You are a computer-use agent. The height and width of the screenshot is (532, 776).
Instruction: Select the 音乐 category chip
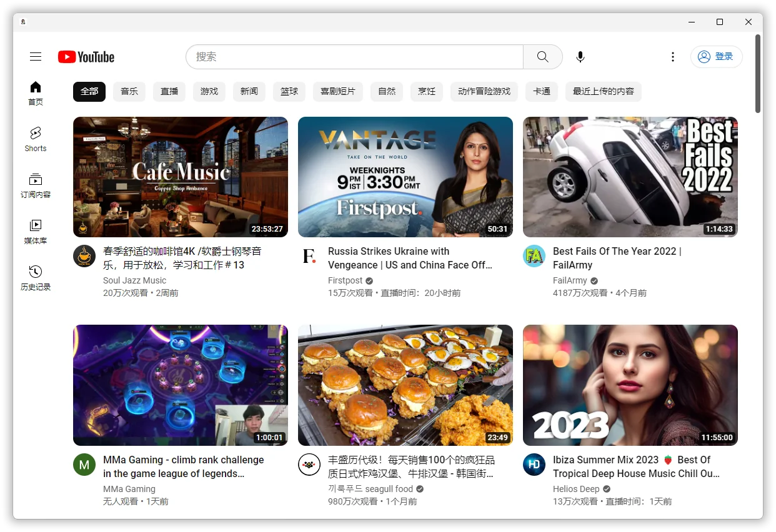point(129,91)
